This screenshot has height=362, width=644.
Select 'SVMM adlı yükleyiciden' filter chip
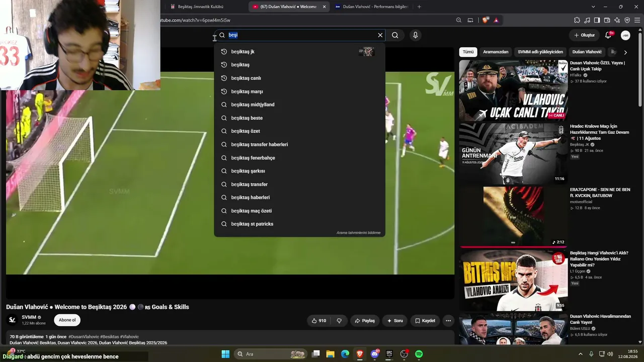[540, 52]
